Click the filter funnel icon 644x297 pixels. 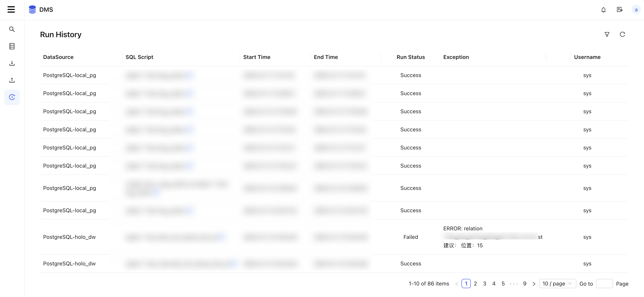(607, 34)
